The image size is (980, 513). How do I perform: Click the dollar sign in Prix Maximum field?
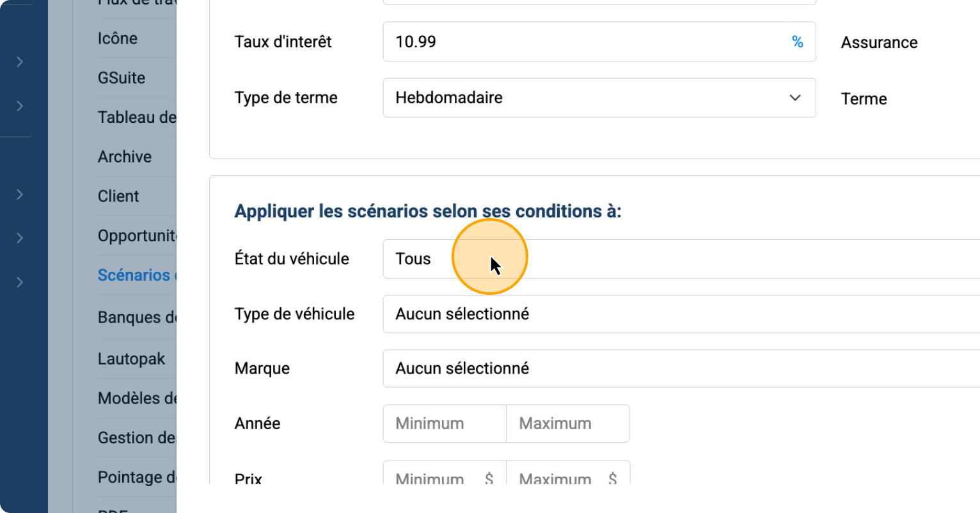click(612, 478)
